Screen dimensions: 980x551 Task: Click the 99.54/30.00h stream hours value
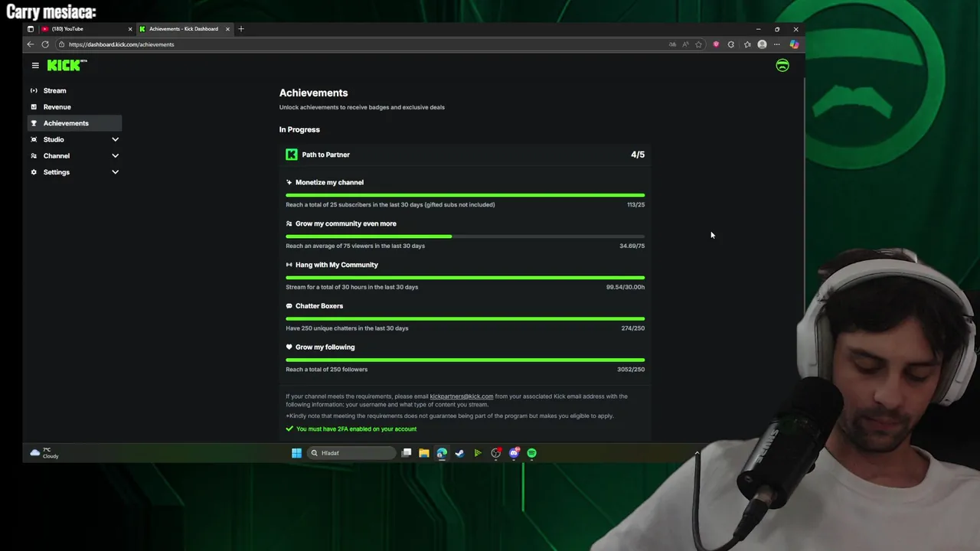click(x=626, y=287)
